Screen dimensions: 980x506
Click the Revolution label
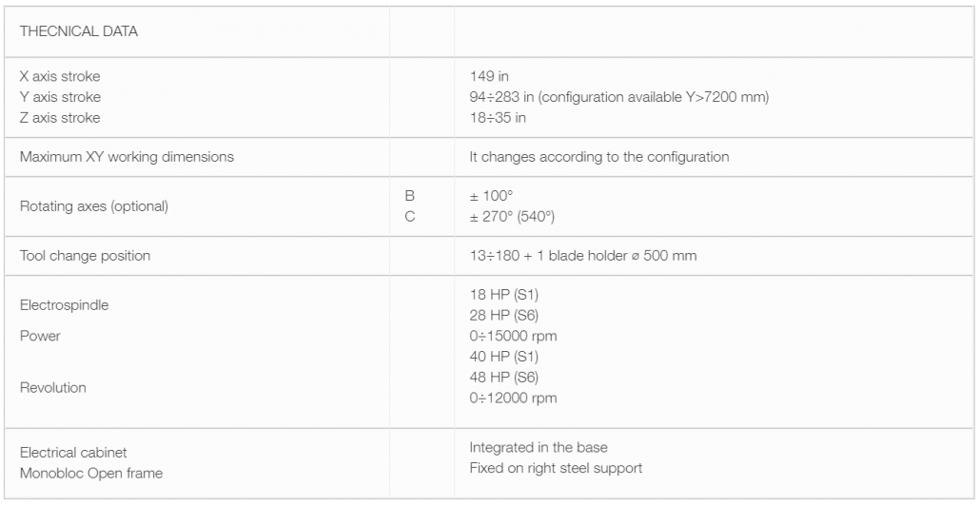pyautogui.click(x=53, y=388)
